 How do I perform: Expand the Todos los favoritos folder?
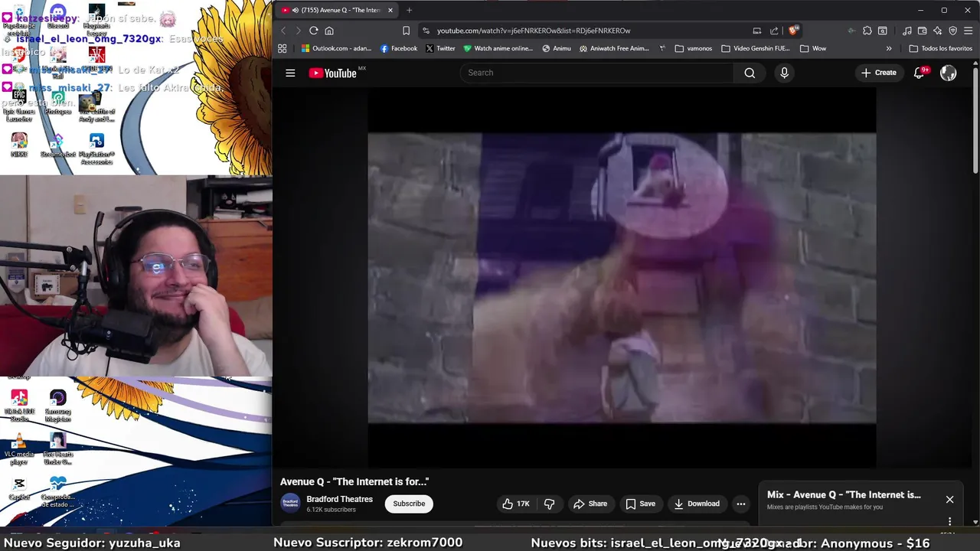[940, 48]
